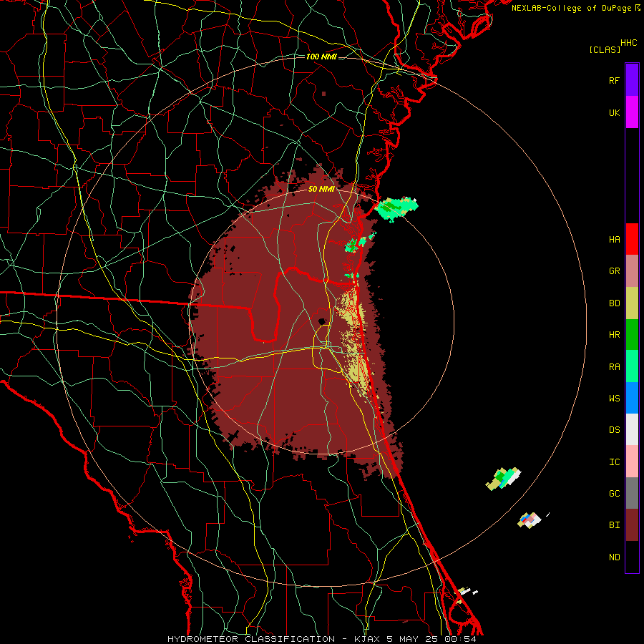Click the BI brown legend swatch
This screenshot has height=644, width=644.
[x=632, y=525]
